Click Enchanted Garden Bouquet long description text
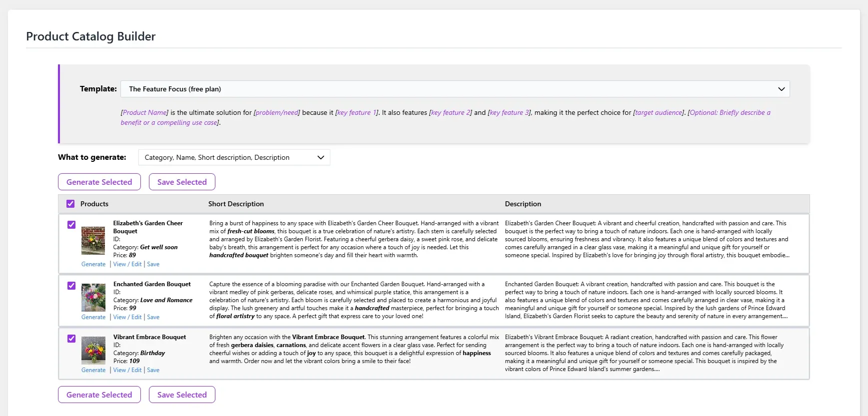The width and height of the screenshot is (868, 416). (x=646, y=300)
